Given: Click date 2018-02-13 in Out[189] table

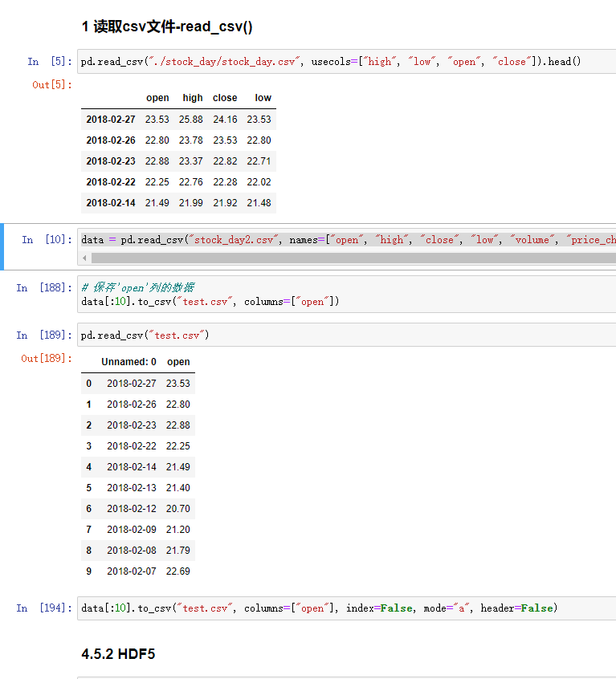Looking at the screenshot, I should [132, 488].
